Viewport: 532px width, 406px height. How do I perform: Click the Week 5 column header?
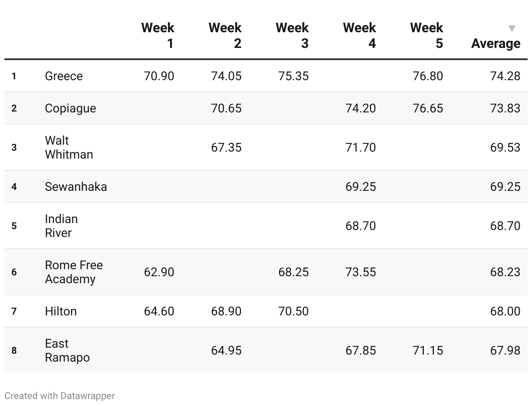coord(426,35)
